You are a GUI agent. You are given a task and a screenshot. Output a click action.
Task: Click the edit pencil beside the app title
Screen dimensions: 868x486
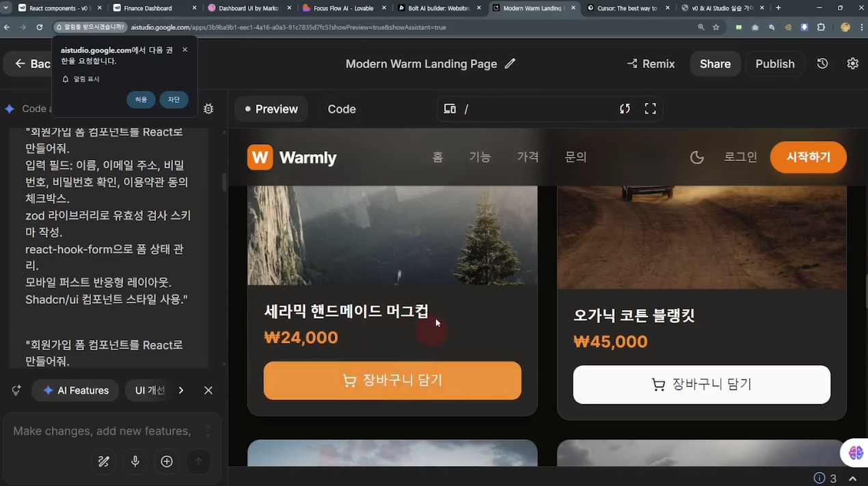point(510,64)
